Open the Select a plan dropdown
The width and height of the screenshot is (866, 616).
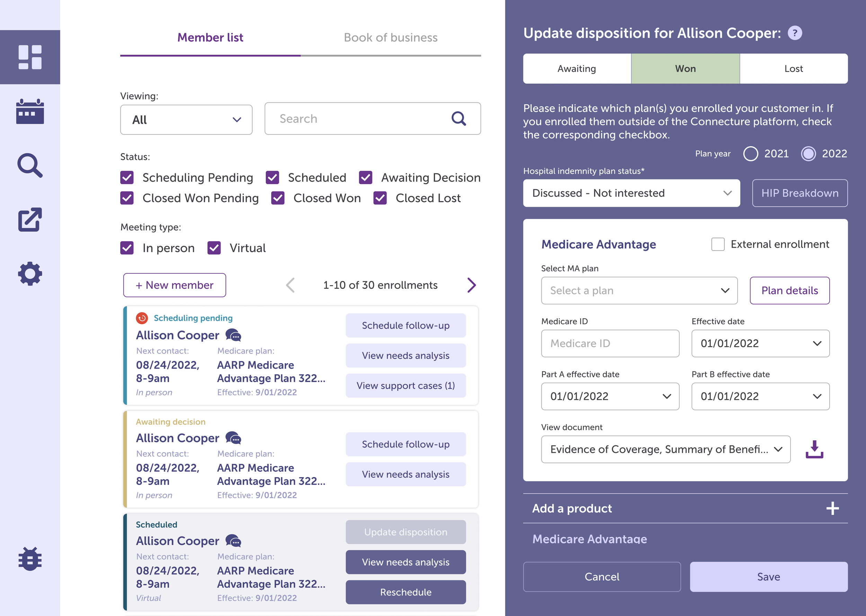point(639,291)
